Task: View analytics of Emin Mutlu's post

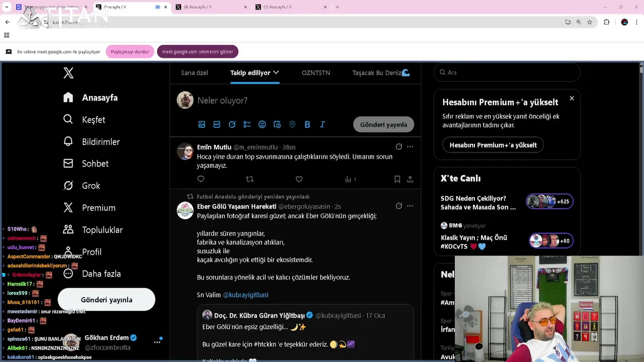Action: [x=350, y=179]
